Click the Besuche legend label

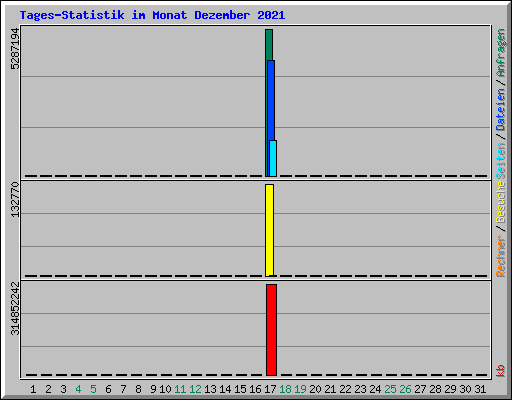[500, 202]
